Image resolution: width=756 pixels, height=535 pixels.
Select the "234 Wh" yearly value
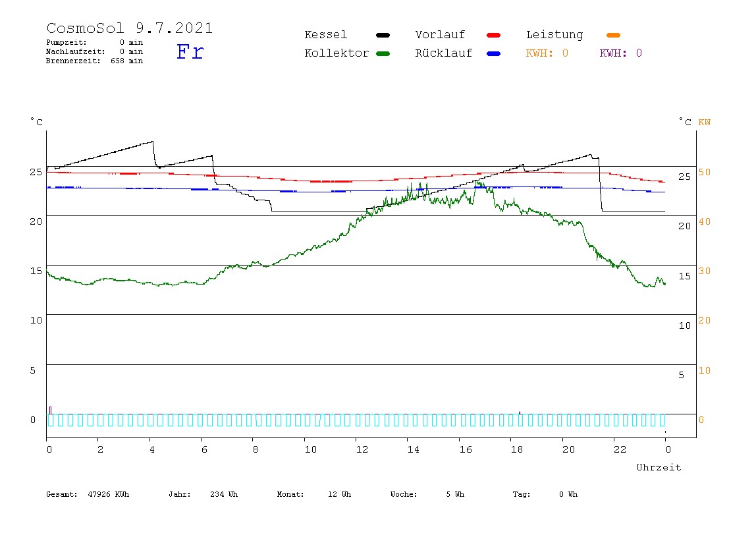224,494
